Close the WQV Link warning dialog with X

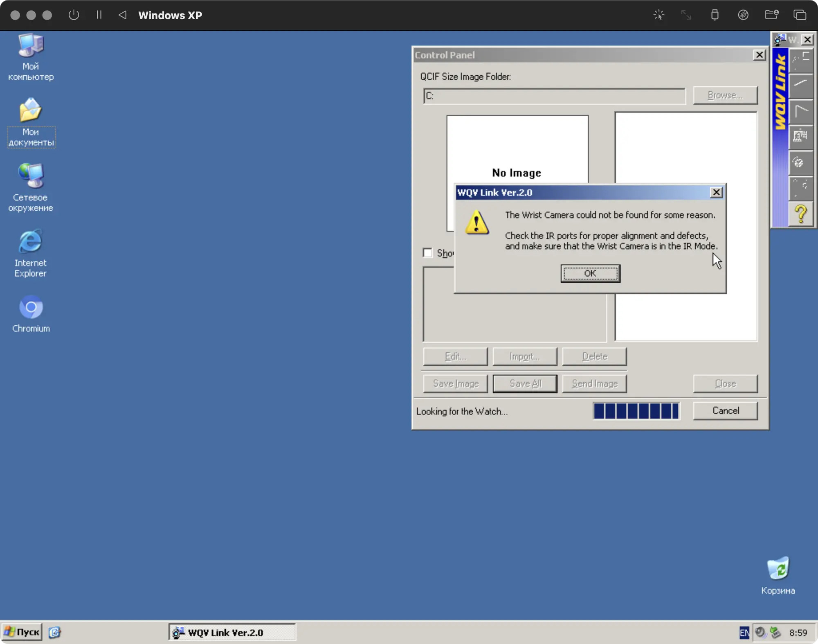click(716, 192)
